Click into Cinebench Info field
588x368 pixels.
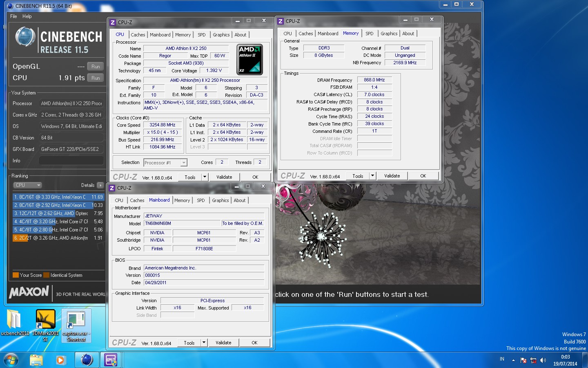tap(71, 161)
